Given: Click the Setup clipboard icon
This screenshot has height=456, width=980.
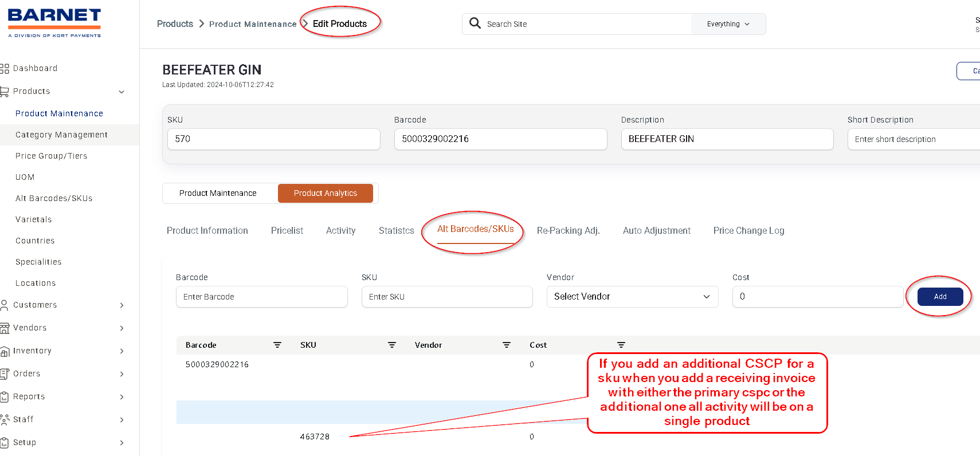Looking at the screenshot, I should coord(5,443).
